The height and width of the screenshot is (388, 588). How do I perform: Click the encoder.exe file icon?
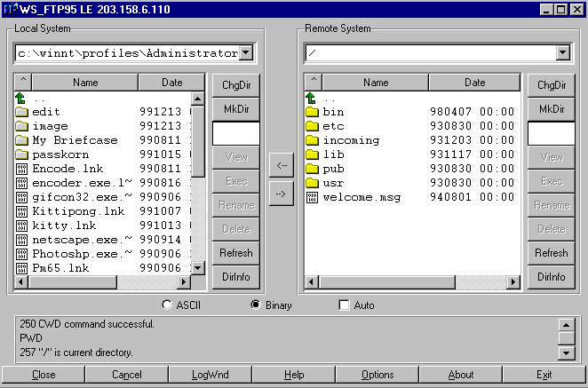(21, 183)
